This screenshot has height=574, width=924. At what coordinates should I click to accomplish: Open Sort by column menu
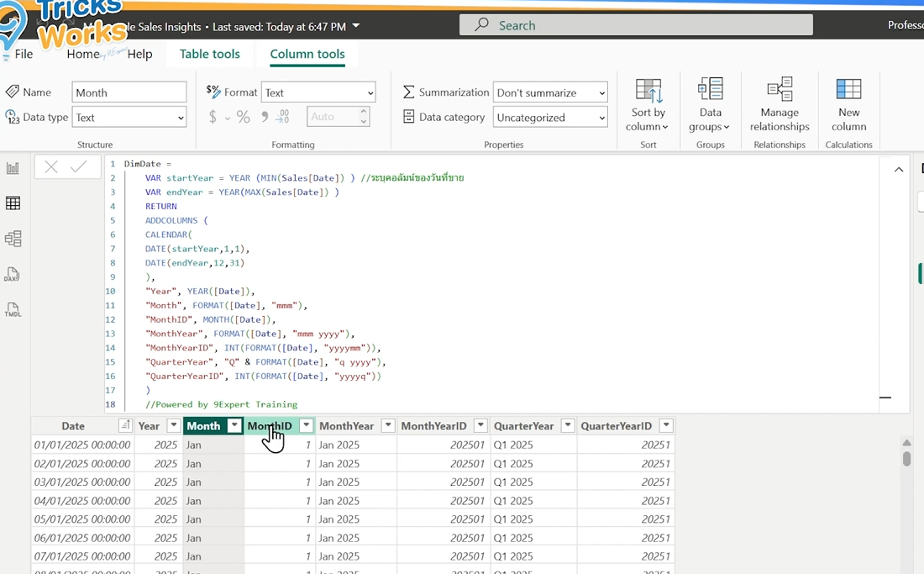coord(647,104)
